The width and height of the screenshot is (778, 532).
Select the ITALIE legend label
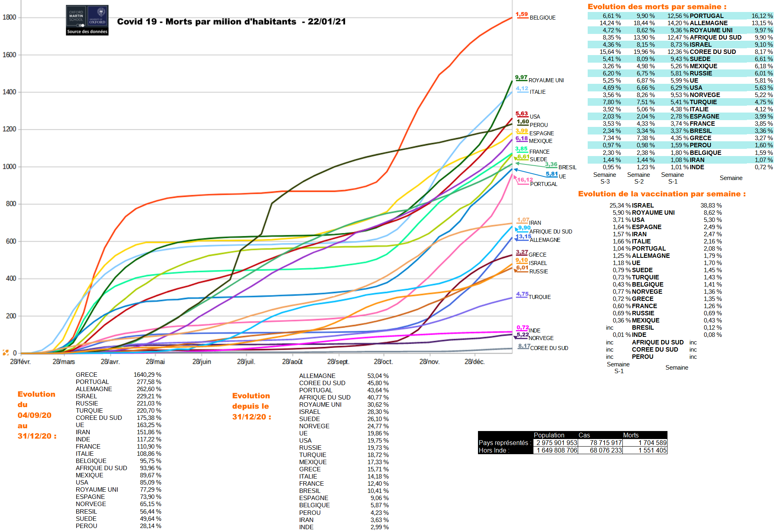pyautogui.click(x=537, y=92)
